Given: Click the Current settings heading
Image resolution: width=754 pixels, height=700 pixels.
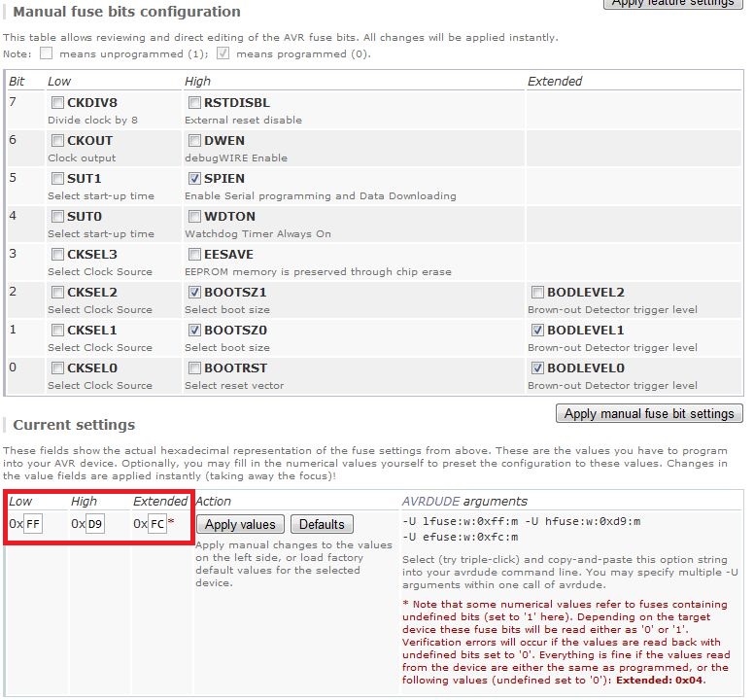Looking at the screenshot, I should (x=74, y=425).
